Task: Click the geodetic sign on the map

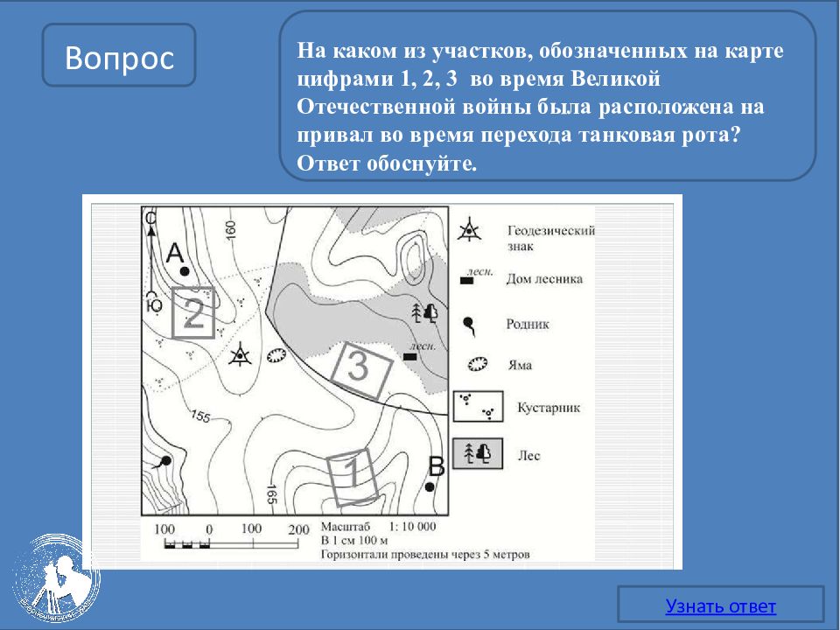Action: 240,354
